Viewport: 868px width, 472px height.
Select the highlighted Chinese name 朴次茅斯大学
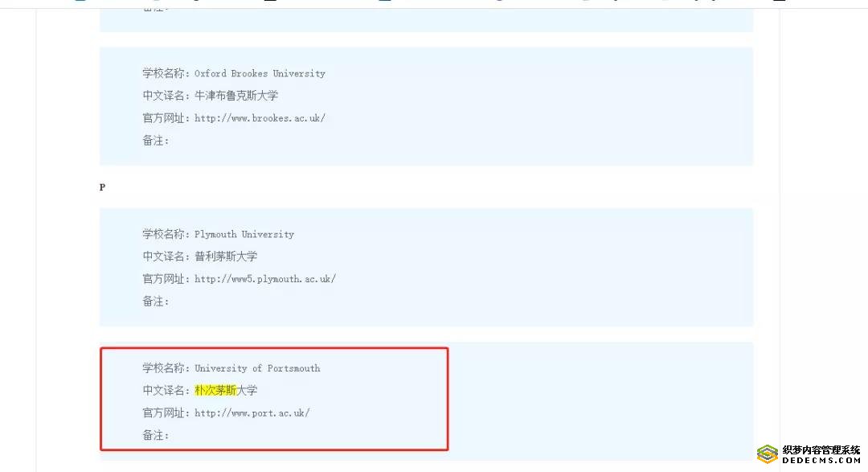[226, 391]
